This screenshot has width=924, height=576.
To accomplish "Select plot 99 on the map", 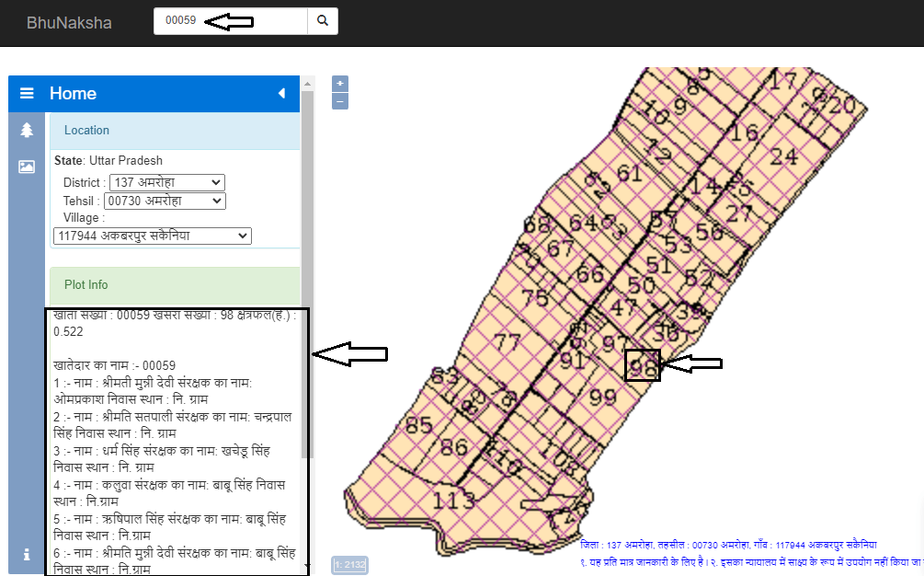I will click(603, 397).
